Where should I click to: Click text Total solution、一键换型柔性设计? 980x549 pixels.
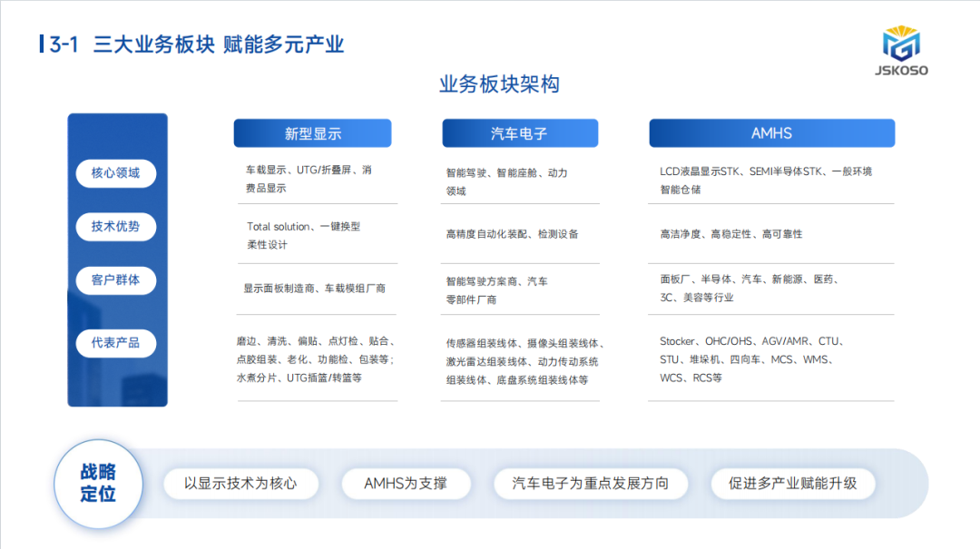(x=304, y=235)
